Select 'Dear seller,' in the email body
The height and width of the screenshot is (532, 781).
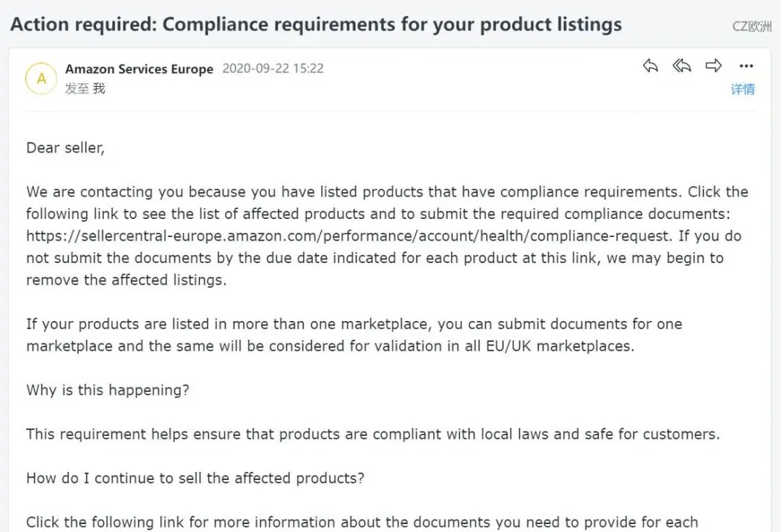[65, 147]
